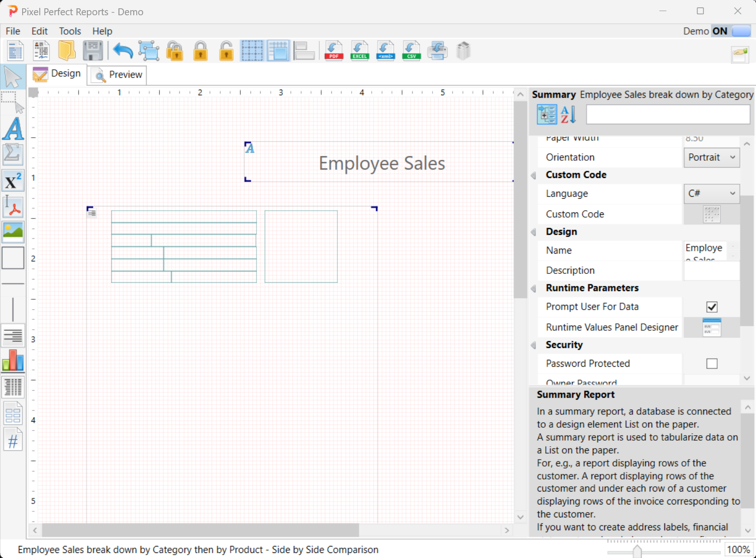
Task: Click the canvas horizontal scrollbar thumb
Action: pos(200,530)
